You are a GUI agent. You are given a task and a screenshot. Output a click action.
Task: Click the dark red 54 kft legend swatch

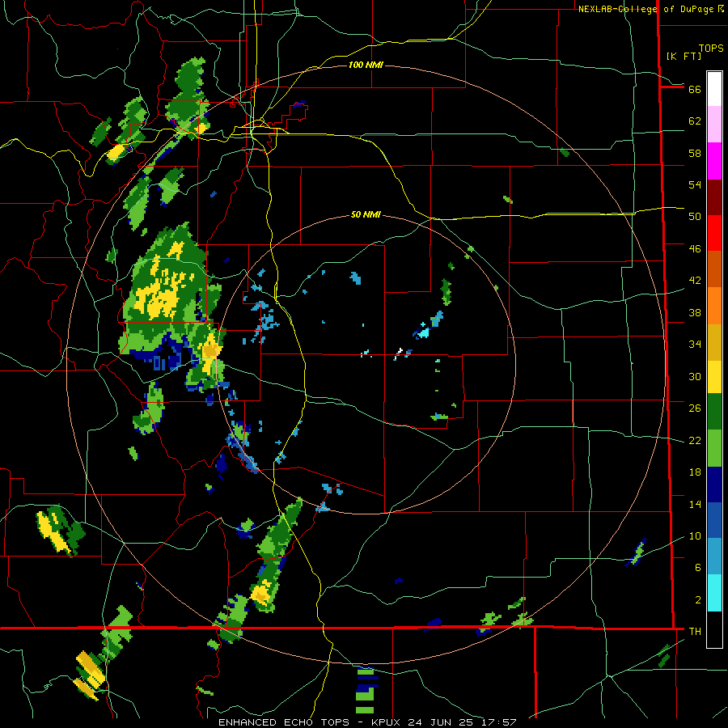point(714,197)
